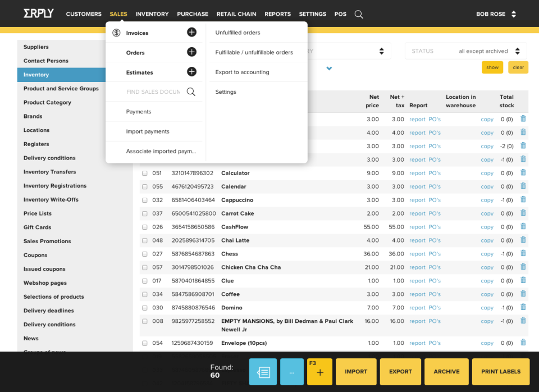
Task: Click the magnifier in sales document search
Action: click(191, 92)
